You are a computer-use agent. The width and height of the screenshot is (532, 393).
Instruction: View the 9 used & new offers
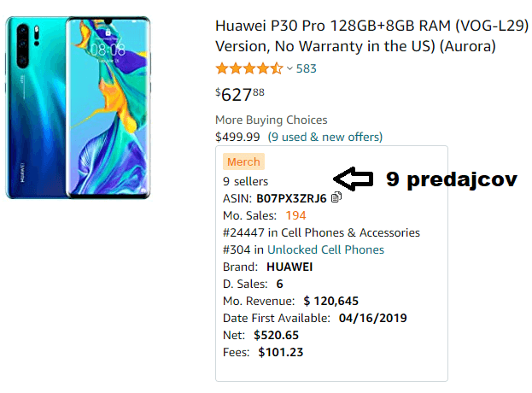(x=325, y=137)
